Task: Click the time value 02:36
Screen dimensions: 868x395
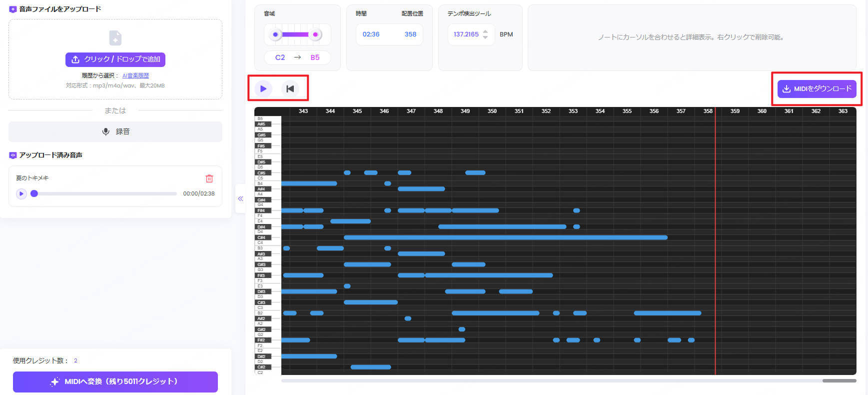Action: pos(371,34)
